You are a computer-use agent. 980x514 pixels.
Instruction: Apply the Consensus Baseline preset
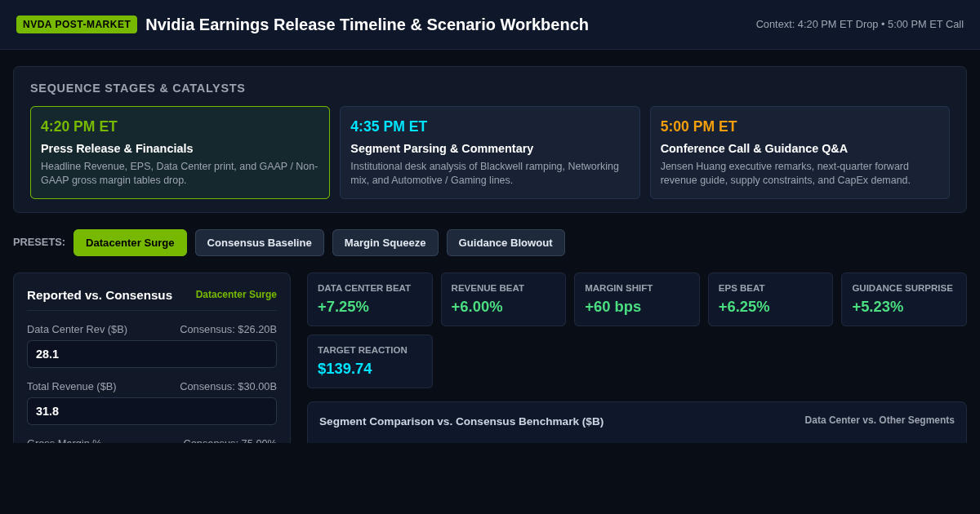[x=260, y=242]
